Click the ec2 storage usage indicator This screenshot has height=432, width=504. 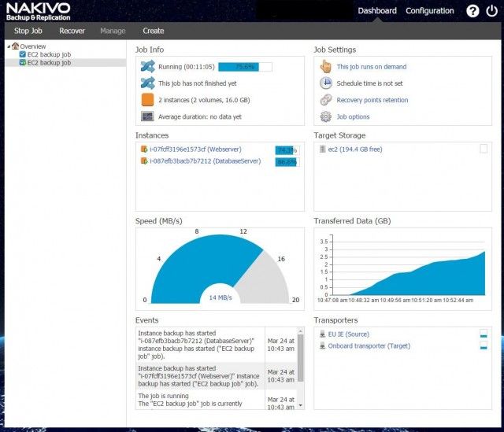click(484, 149)
